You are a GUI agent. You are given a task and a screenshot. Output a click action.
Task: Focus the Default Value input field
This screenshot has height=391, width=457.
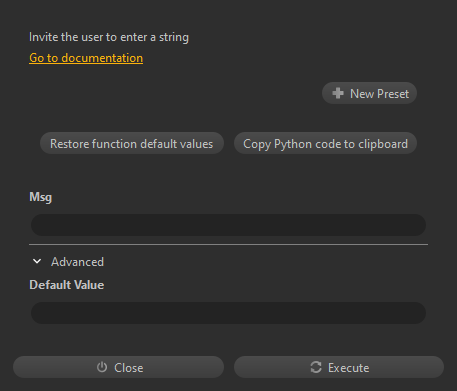point(228,313)
